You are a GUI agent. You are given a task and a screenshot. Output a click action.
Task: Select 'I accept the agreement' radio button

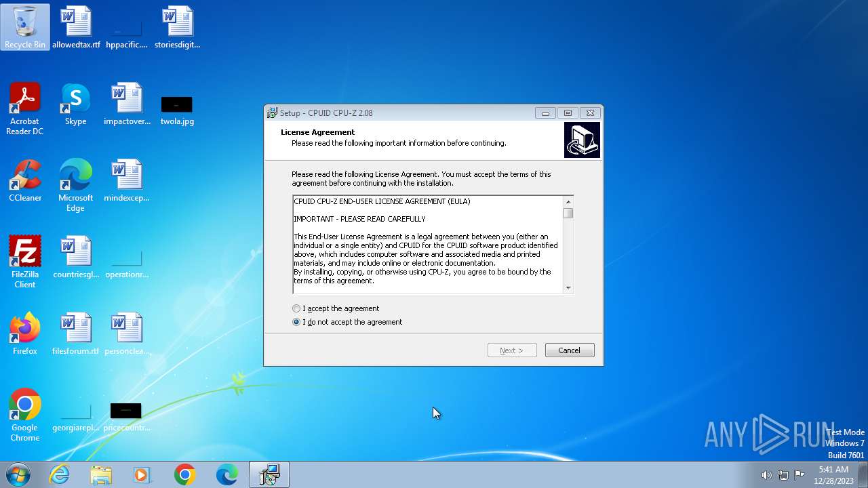point(296,308)
